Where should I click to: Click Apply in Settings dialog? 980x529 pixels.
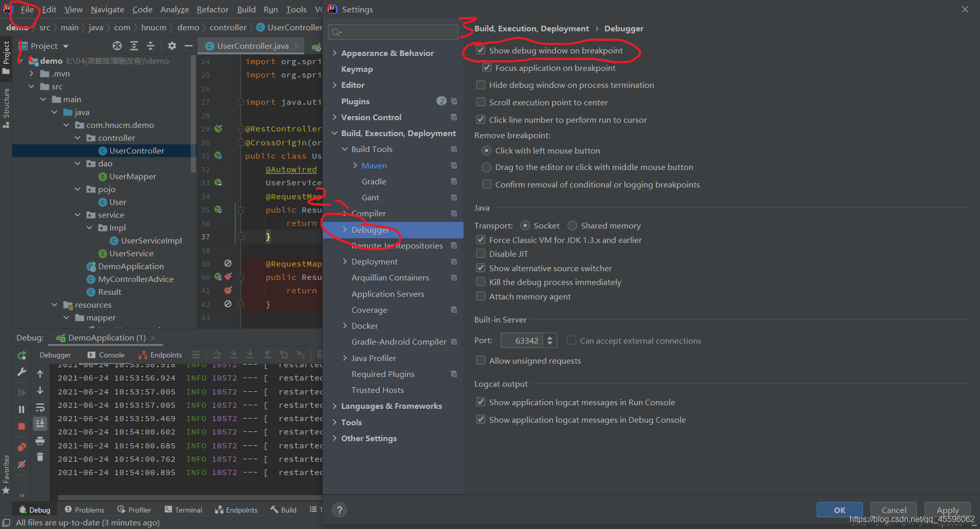click(948, 510)
